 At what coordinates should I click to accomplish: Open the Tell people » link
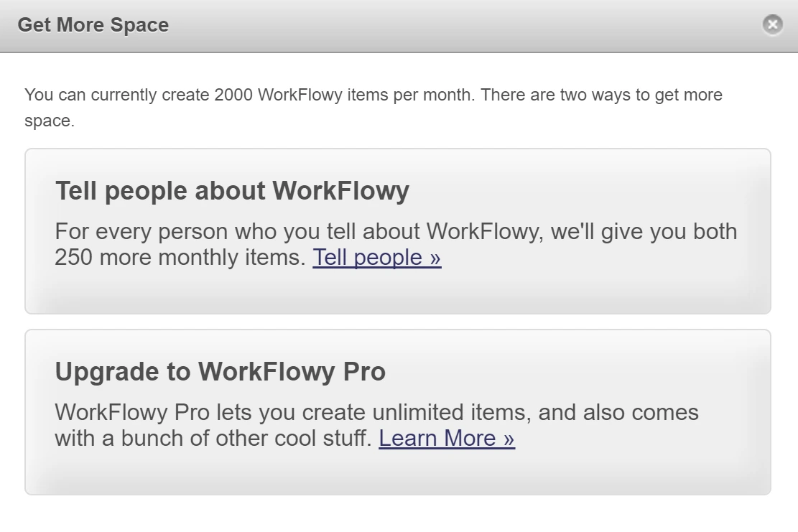[x=376, y=257]
